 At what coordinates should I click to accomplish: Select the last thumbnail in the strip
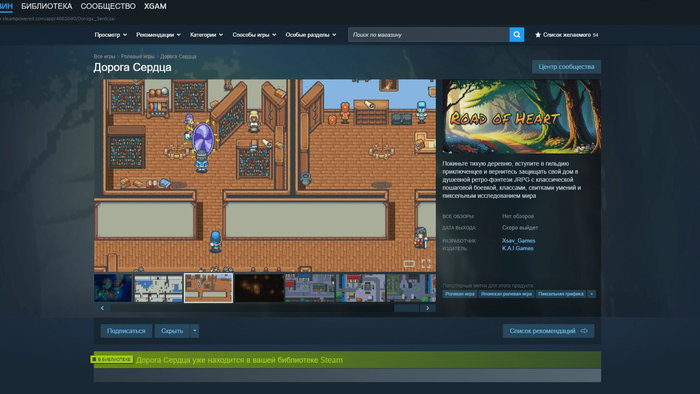[x=411, y=288]
